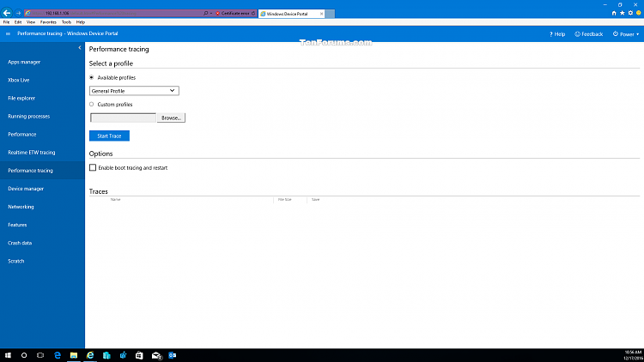Click the Start Trace button
The image size is (644, 362).
tap(109, 136)
